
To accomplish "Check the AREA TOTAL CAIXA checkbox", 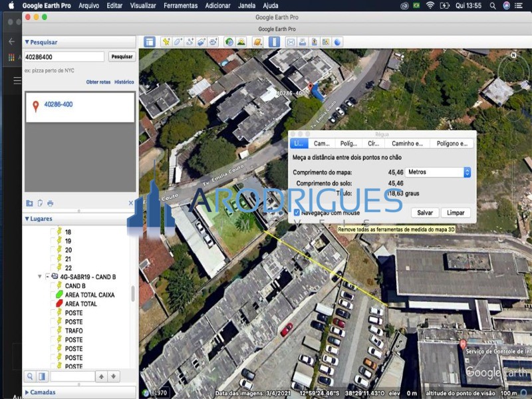I will (x=51, y=295).
